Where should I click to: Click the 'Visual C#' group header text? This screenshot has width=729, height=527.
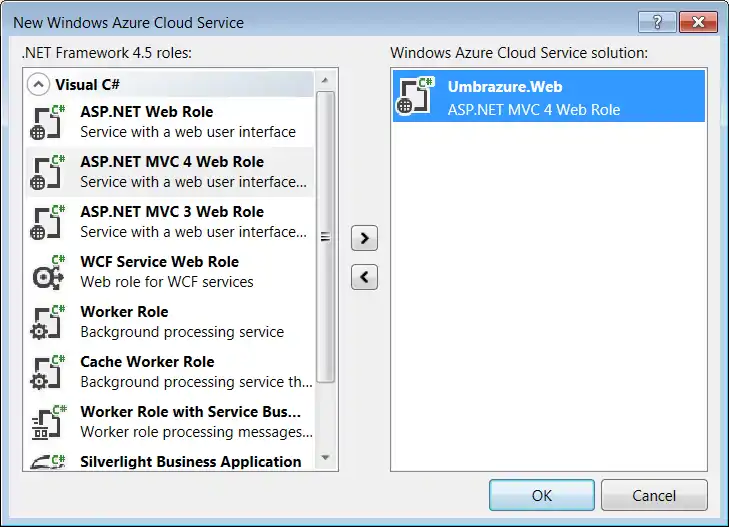tap(87, 85)
